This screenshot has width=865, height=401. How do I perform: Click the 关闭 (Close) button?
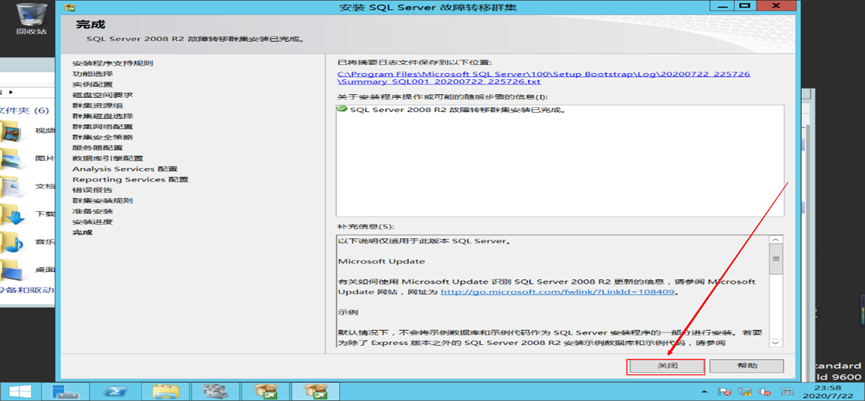tap(666, 366)
